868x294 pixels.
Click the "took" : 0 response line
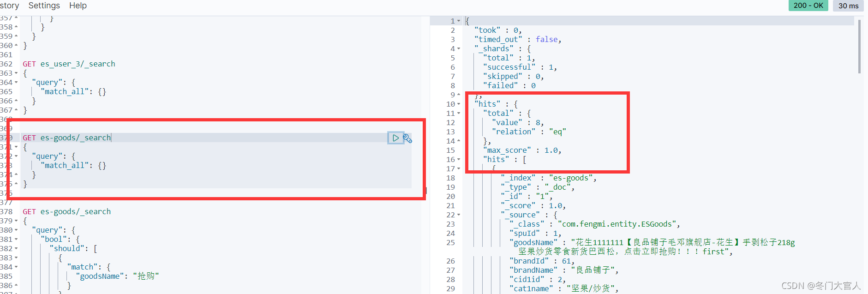tap(498, 30)
